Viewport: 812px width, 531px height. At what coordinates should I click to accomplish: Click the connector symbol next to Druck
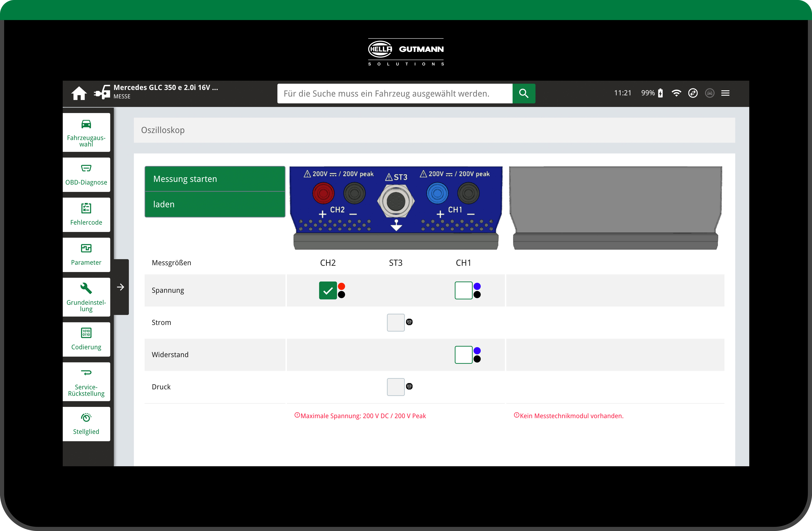[409, 386]
